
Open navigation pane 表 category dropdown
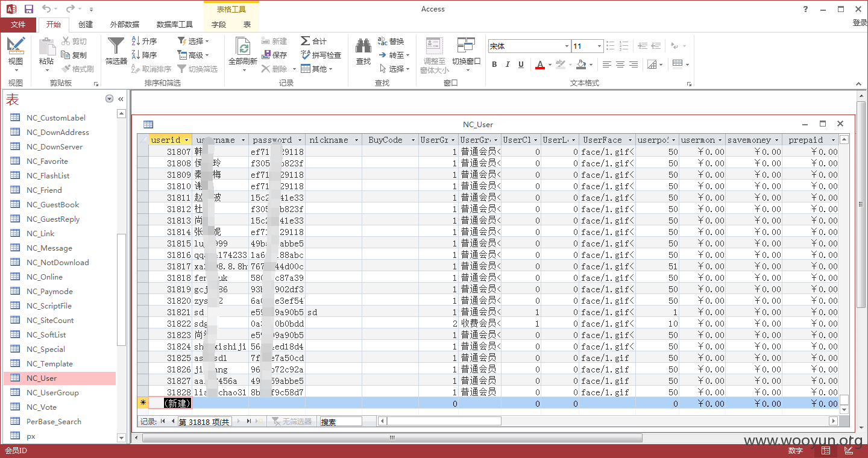[x=109, y=99]
